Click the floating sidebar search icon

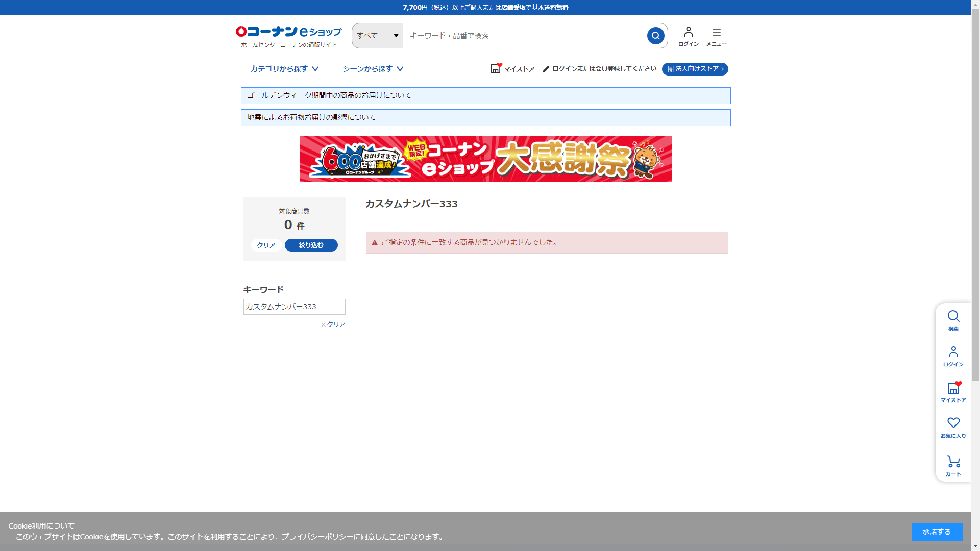coord(953,316)
